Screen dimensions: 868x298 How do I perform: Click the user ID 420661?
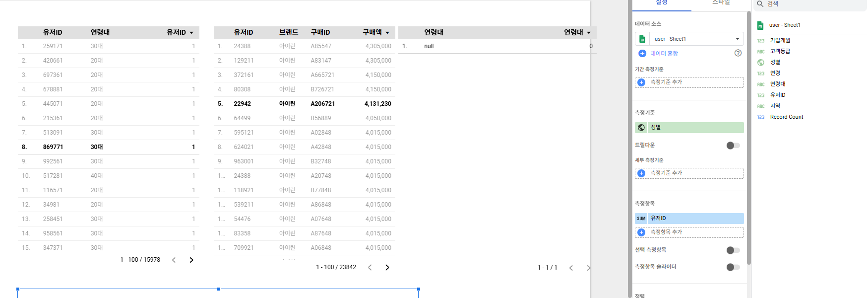pyautogui.click(x=53, y=61)
